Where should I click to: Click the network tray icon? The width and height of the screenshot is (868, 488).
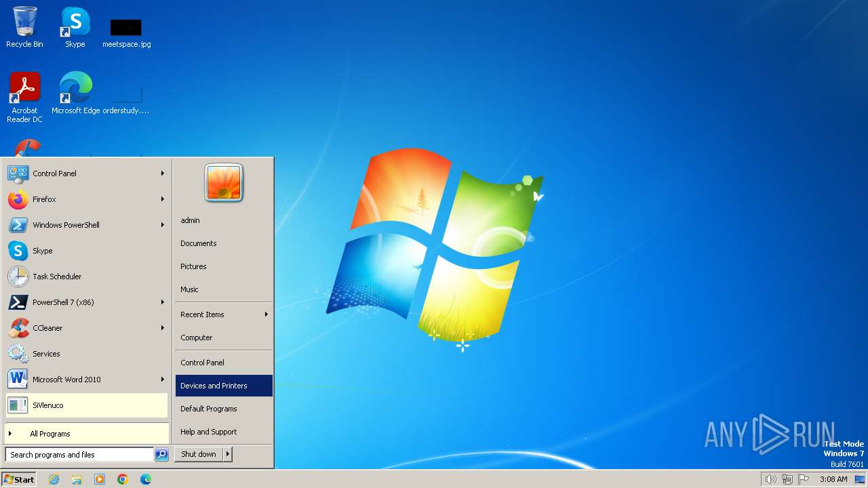787,479
